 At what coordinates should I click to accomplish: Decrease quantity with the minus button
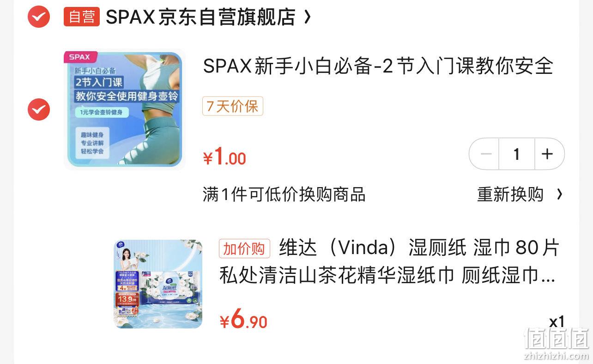[x=485, y=154]
